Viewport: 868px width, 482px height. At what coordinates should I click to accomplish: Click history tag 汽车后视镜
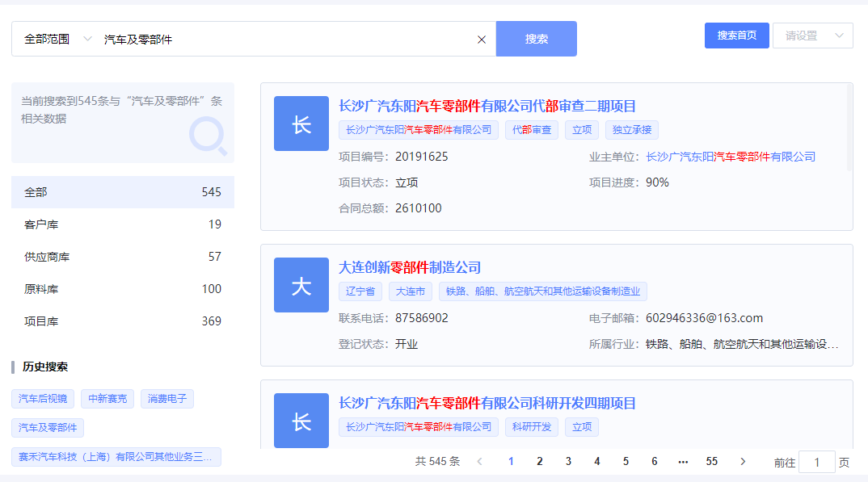43,399
